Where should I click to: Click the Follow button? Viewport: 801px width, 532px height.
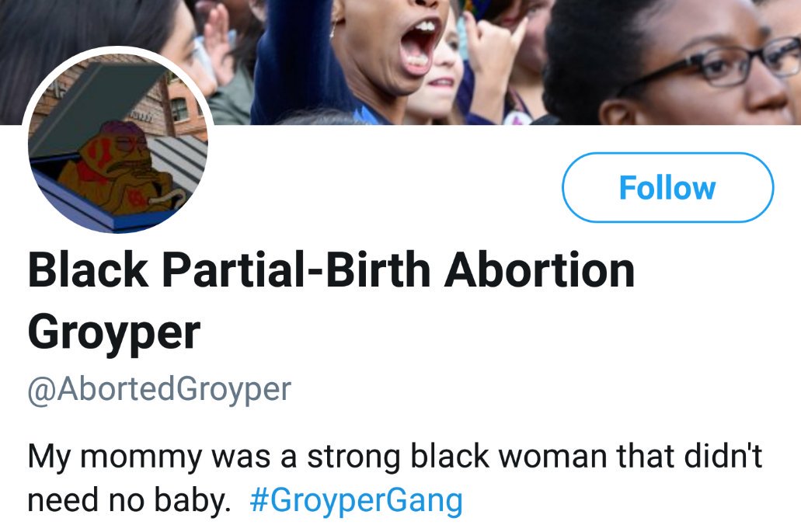667,187
